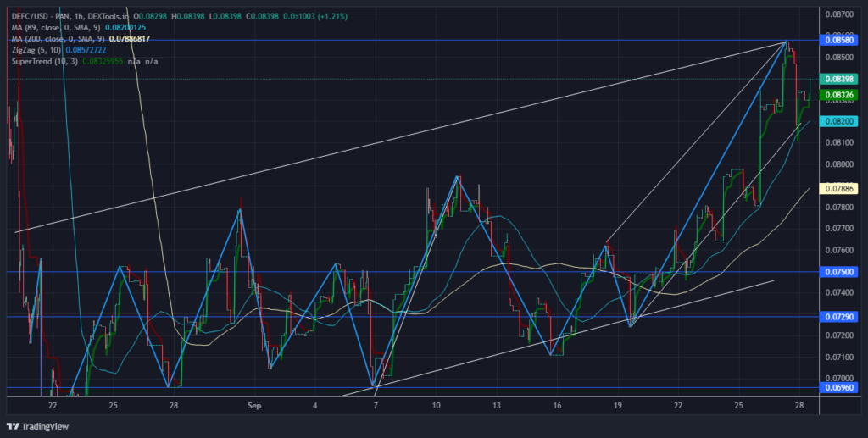
Task: Click the Sep label on the time axis
Action: 254,406
